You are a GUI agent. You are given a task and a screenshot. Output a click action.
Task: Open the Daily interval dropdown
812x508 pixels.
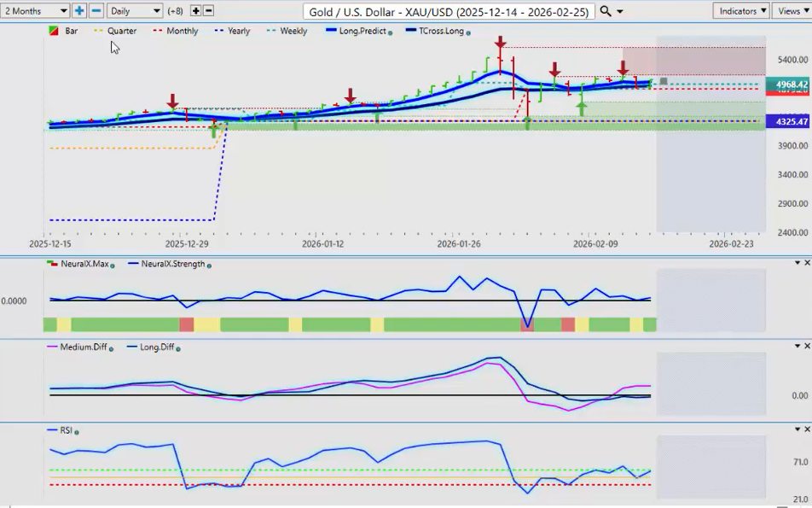[135, 11]
